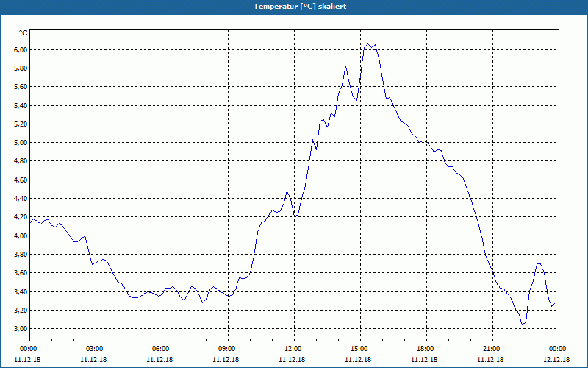Click the 4,40 y-axis label
This screenshot has width=588, height=368.
coord(21,198)
